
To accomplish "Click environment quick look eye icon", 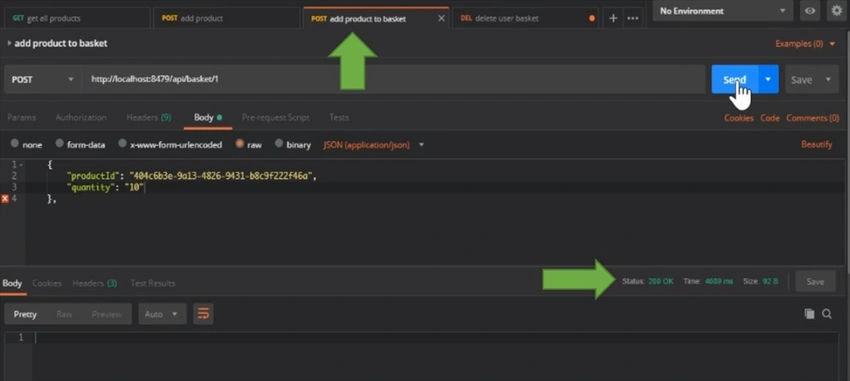I will coord(810,11).
